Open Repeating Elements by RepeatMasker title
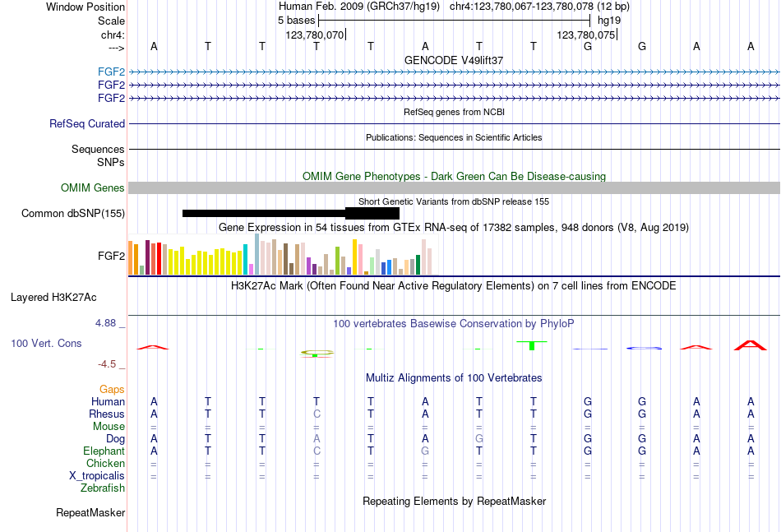781x532 pixels. [x=454, y=502]
